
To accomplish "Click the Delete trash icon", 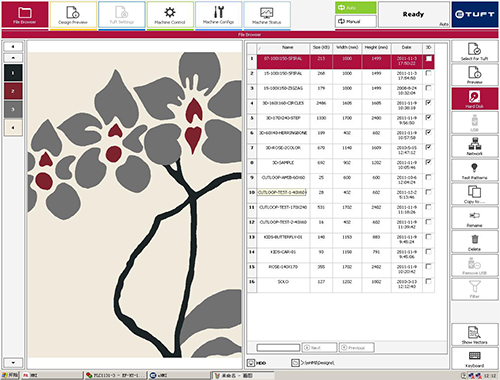I will [x=475, y=242].
